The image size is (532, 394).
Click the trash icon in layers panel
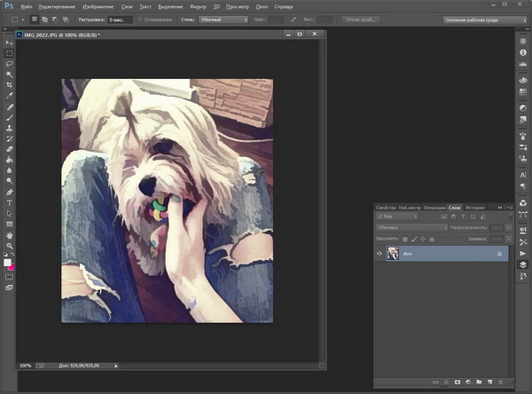(502, 382)
